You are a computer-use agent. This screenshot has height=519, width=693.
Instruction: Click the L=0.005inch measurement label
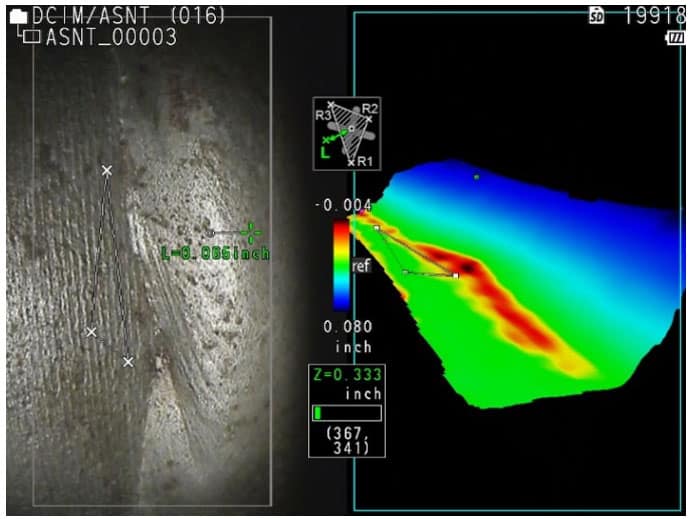pos(214,254)
